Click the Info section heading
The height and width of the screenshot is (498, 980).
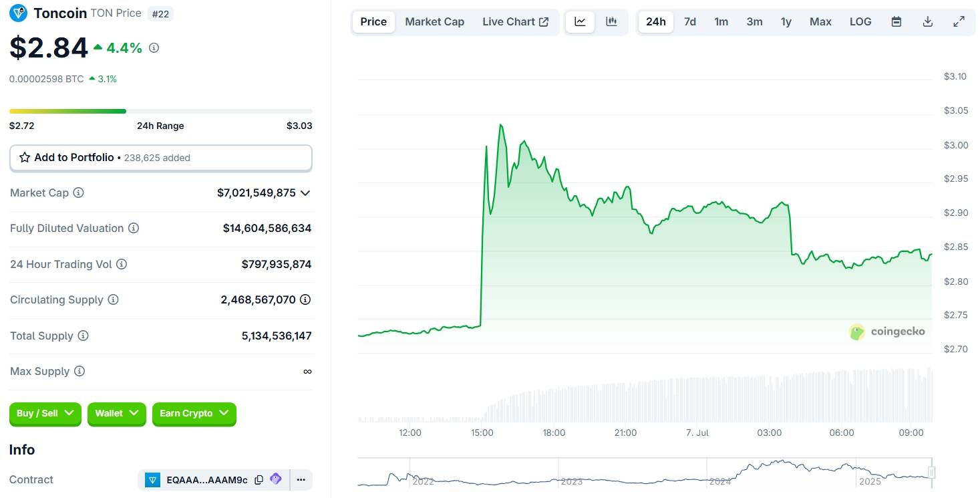pyautogui.click(x=22, y=450)
